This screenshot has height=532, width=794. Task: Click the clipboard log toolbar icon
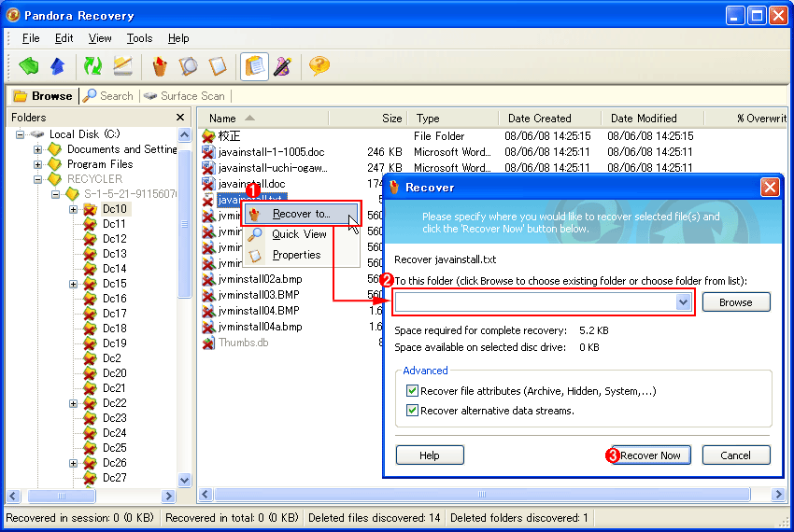click(254, 66)
